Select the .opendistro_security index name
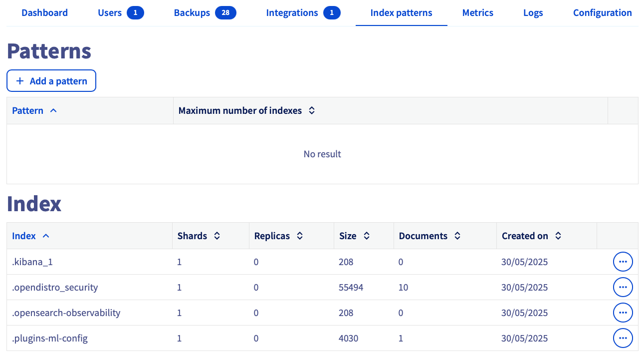This screenshot has height=355, width=644. click(x=55, y=287)
